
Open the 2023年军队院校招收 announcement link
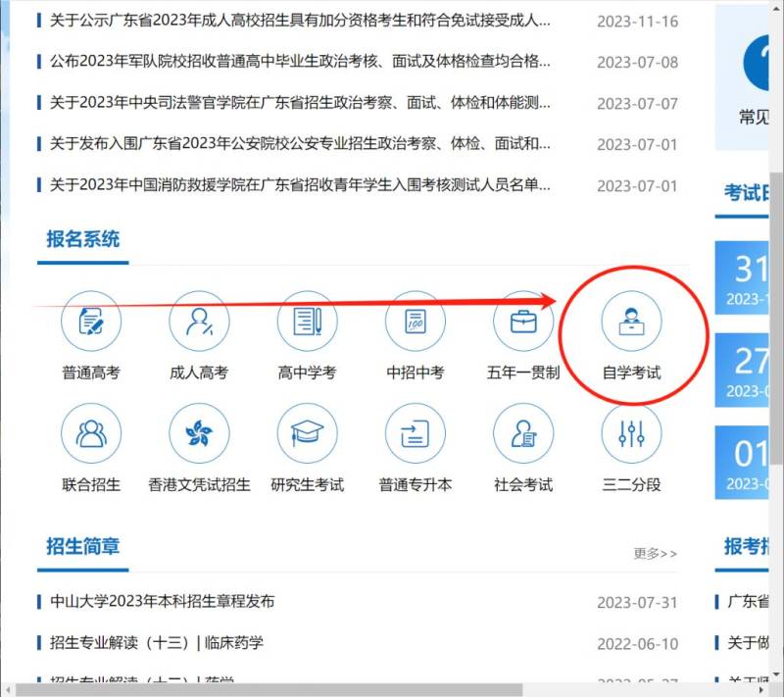300,61
